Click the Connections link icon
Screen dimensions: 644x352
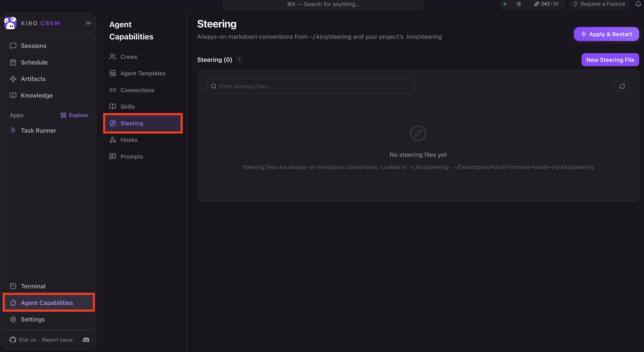coord(113,90)
